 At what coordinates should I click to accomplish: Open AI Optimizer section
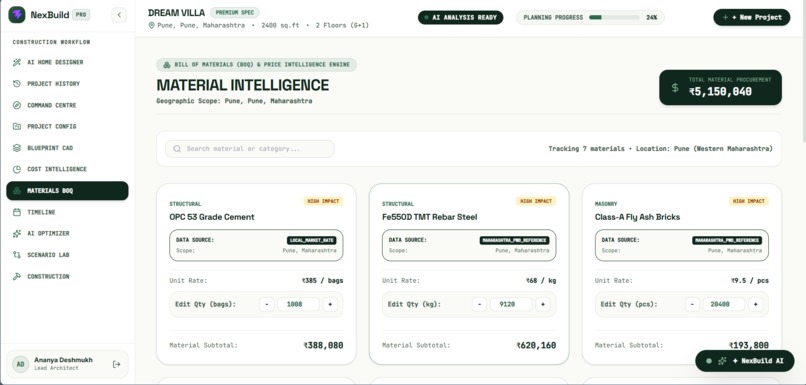(67, 233)
